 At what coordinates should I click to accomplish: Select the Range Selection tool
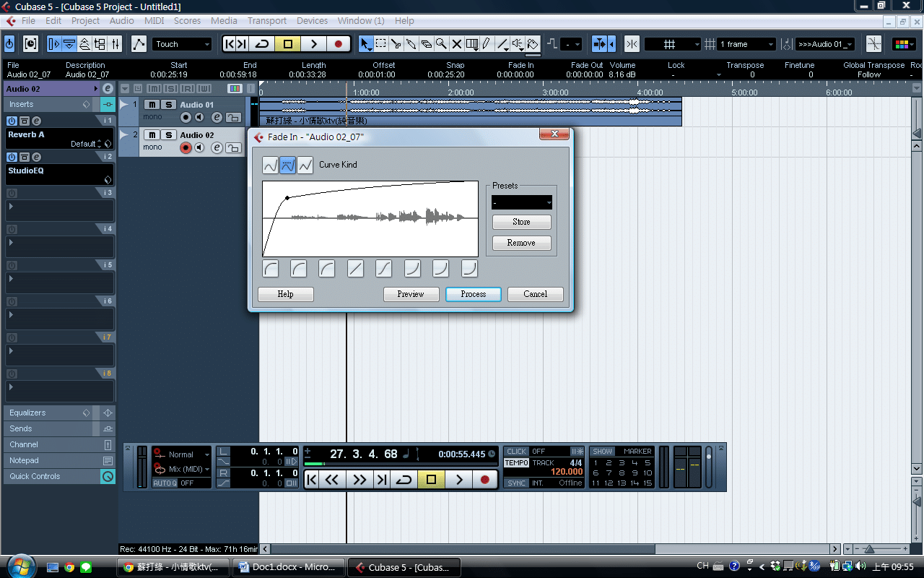coord(380,44)
